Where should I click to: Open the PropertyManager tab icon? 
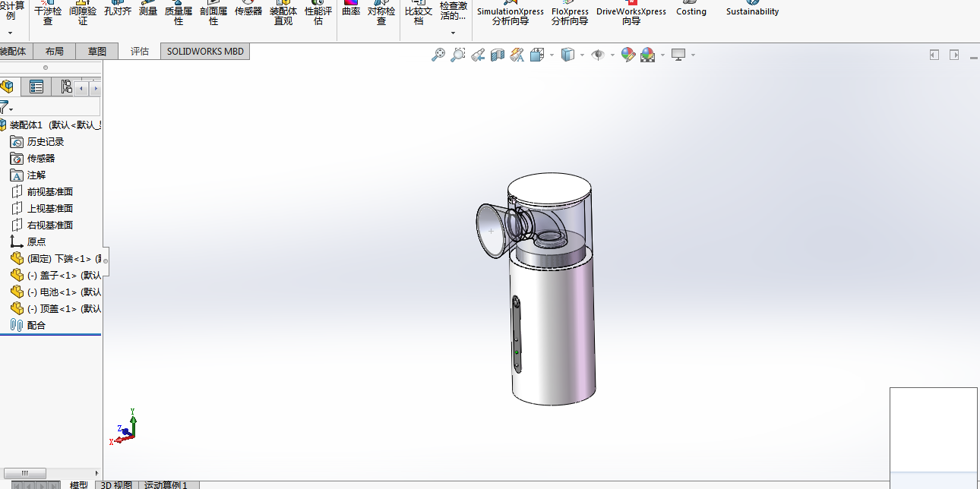pyautogui.click(x=36, y=87)
